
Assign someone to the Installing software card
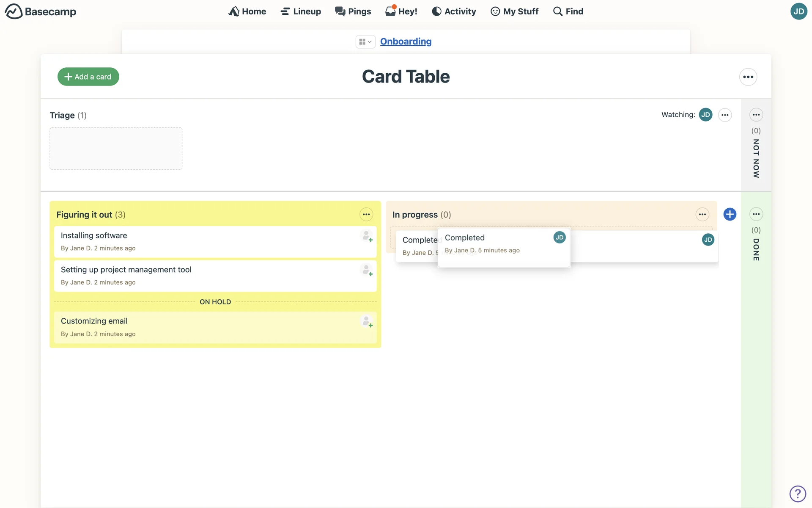tap(367, 236)
